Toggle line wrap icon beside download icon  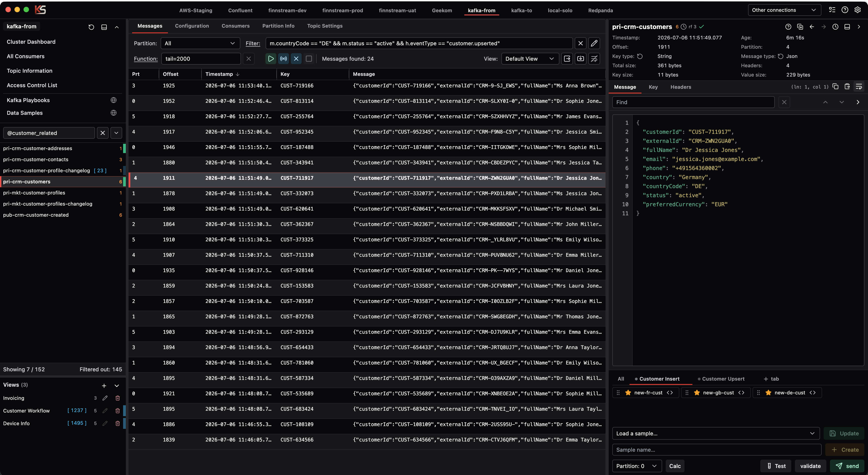tap(594, 59)
